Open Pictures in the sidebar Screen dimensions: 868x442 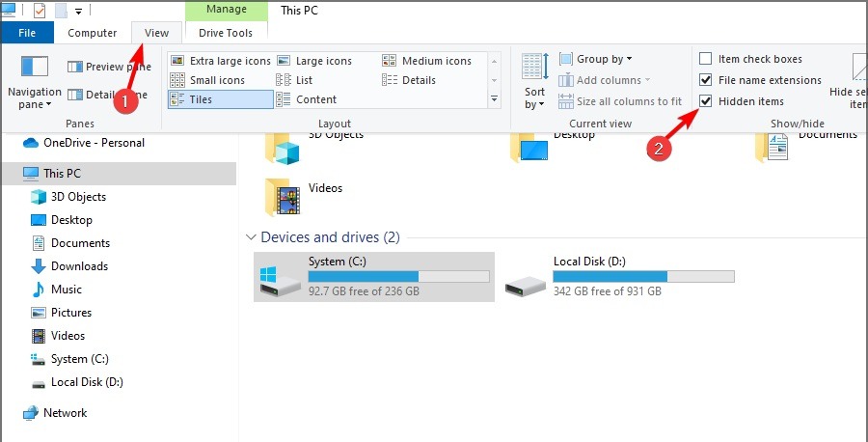61,313
